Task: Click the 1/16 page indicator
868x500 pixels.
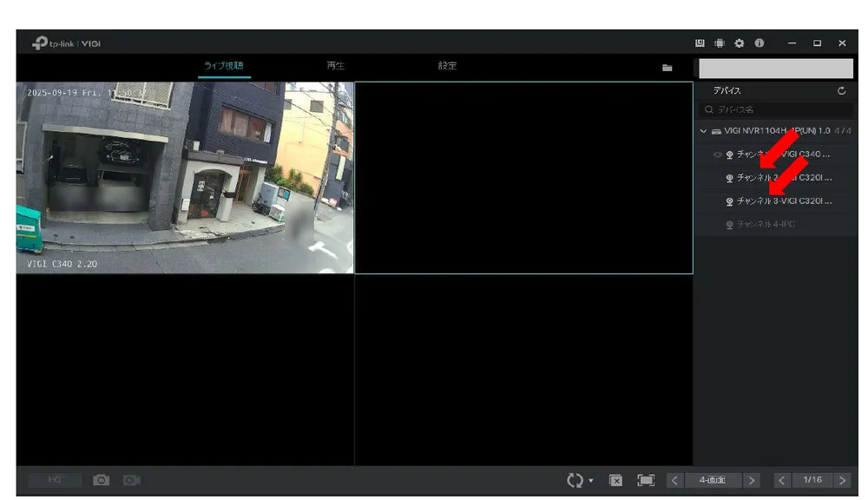Action: pyautogui.click(x=812, y=480)
